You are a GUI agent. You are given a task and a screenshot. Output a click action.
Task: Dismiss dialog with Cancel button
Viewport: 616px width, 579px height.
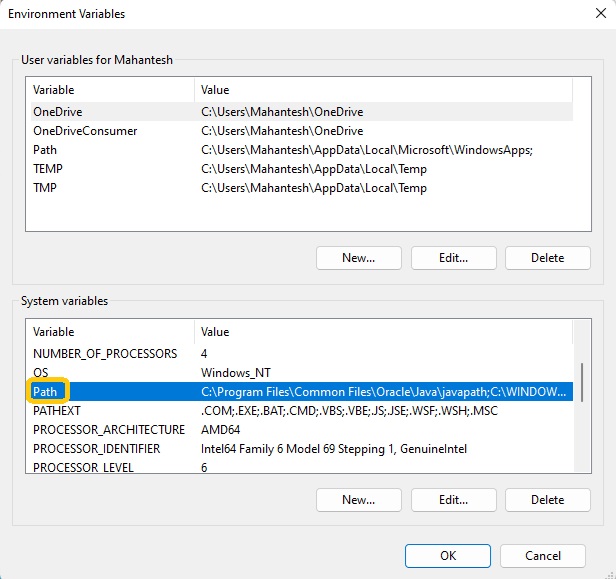point(543,556)
